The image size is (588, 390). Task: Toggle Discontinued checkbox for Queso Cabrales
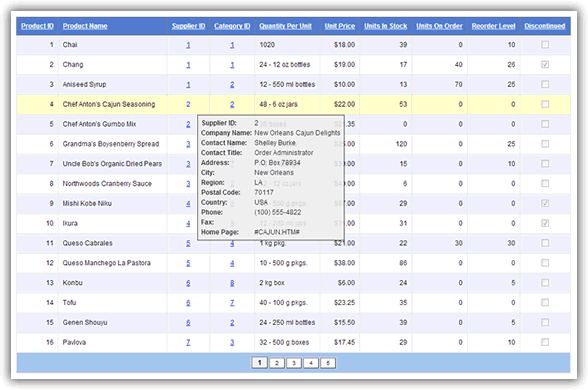click(545, 243)
